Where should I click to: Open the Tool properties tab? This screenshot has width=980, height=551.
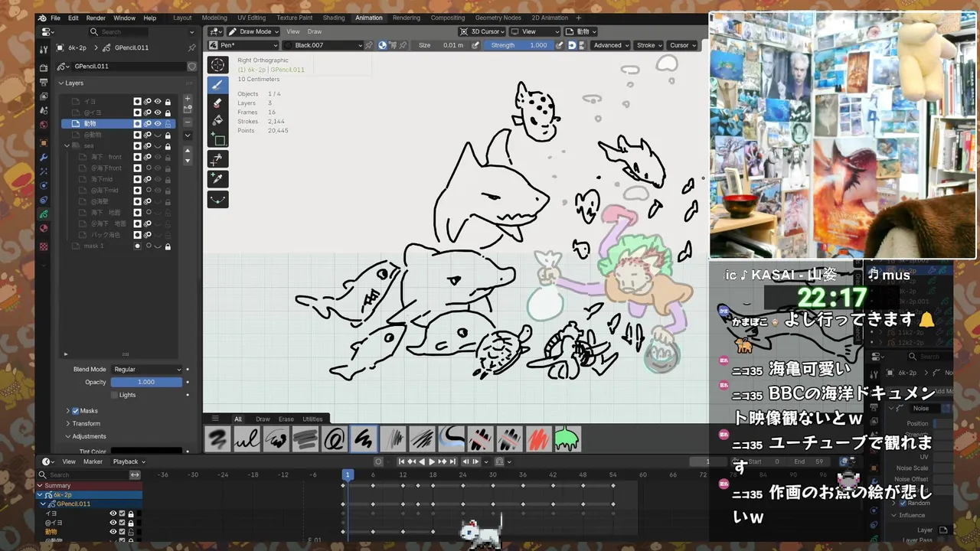tap(44, 48)
